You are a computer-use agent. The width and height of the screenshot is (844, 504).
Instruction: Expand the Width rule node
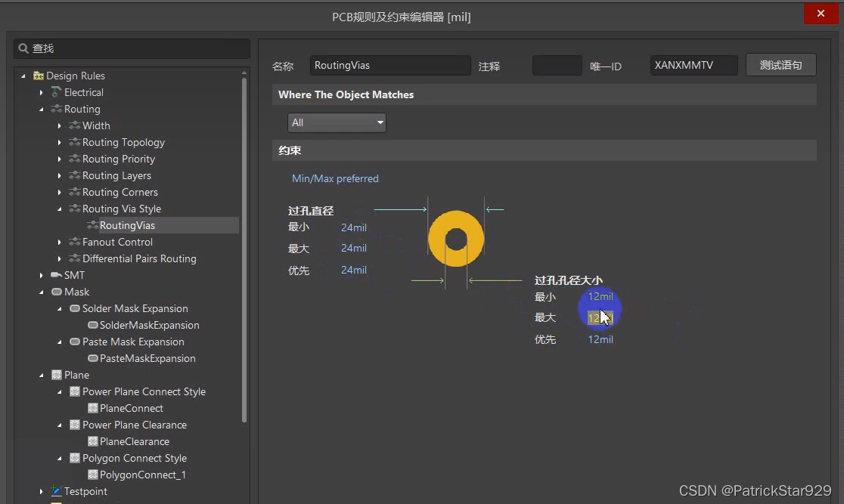(x=59, y=126)
